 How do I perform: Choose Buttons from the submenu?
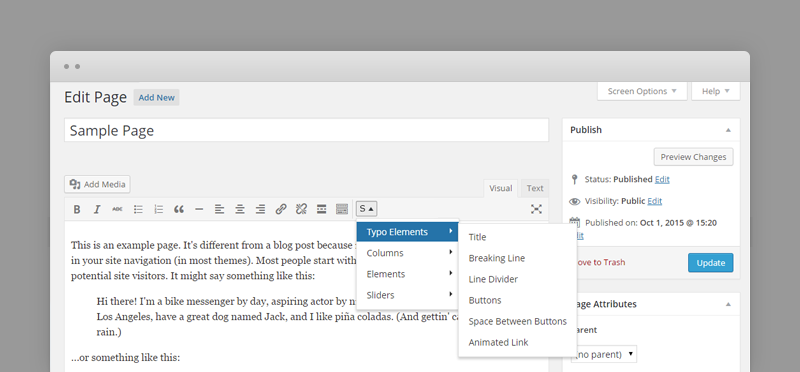click(517, 300)
